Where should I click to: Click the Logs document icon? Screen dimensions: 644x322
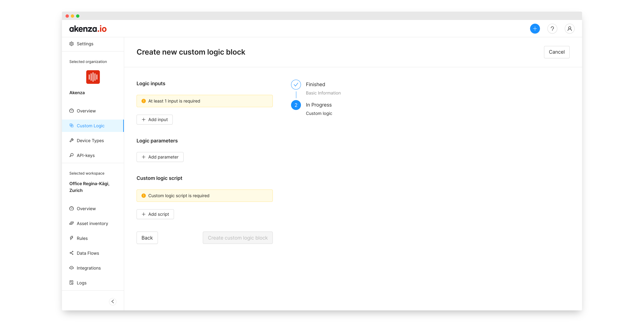pos(72,283)
